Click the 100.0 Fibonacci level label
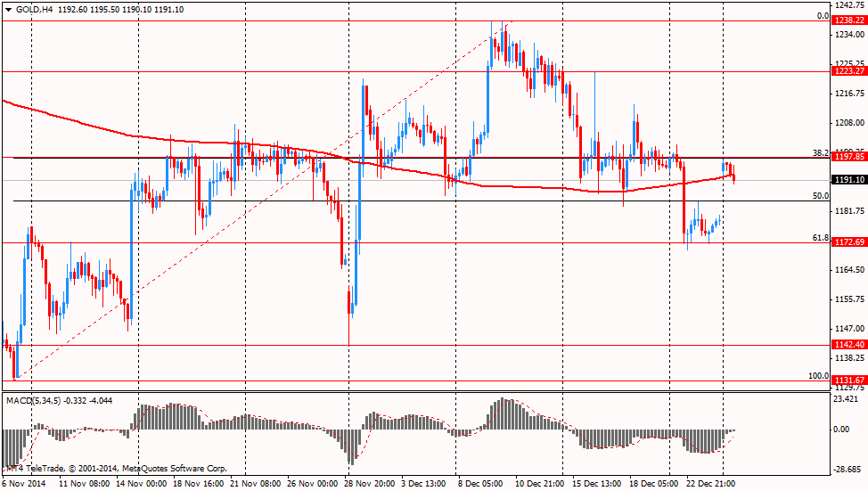The height and width of the screenshot is (491, 868). coord(819,376)
